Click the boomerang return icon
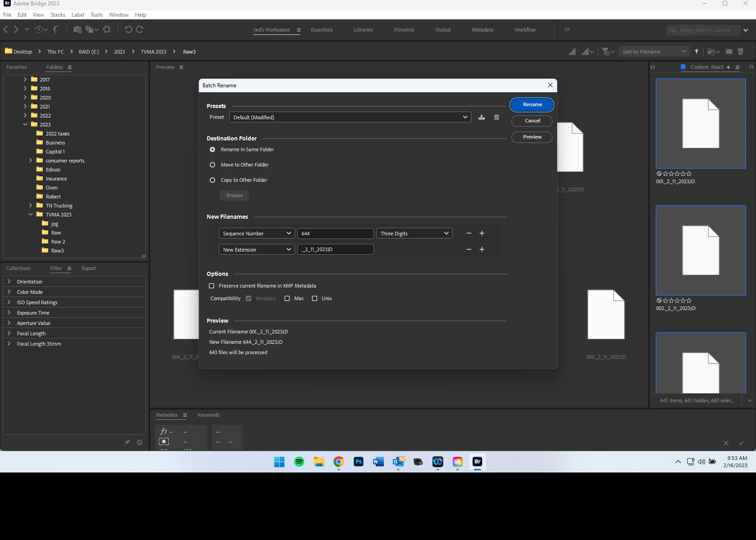This screenshot has width=756, height=540. click(56, 30)
